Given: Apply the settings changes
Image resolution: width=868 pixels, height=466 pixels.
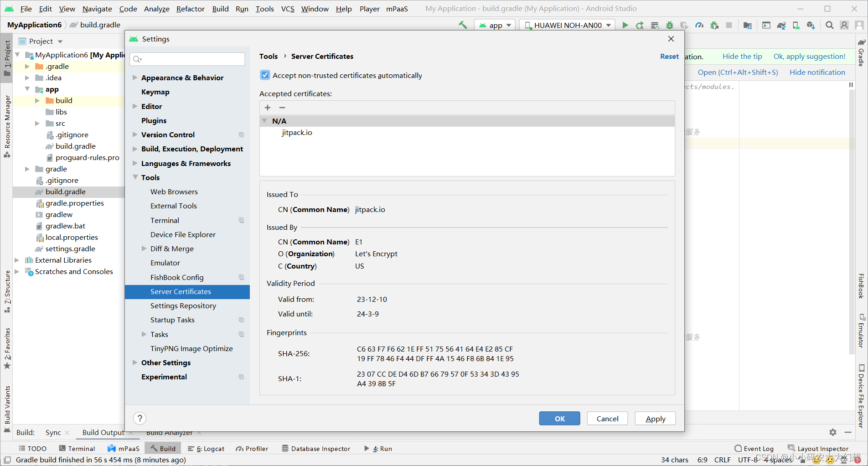Looking at the screenshot, I should pyautogui.click(x=655, y=418).
